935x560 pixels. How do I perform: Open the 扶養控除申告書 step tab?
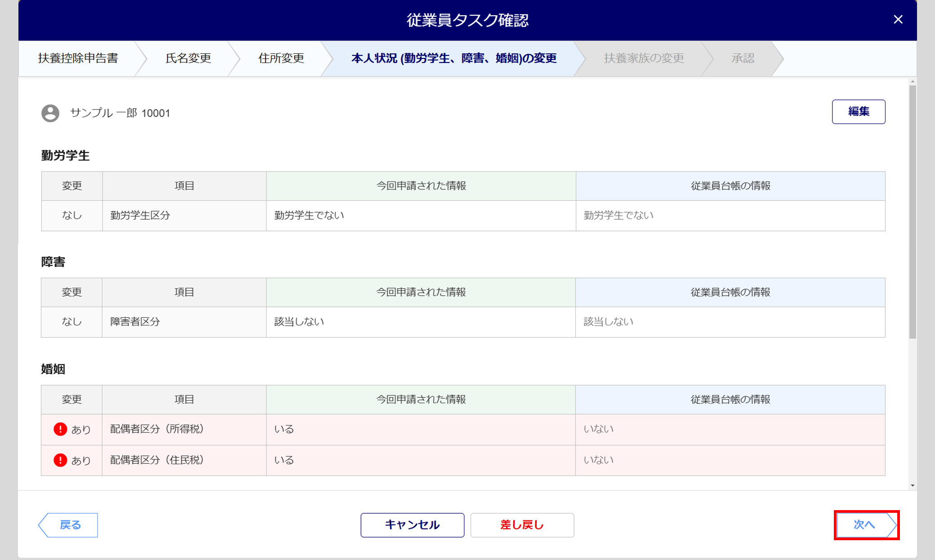[x=78, y=58]
